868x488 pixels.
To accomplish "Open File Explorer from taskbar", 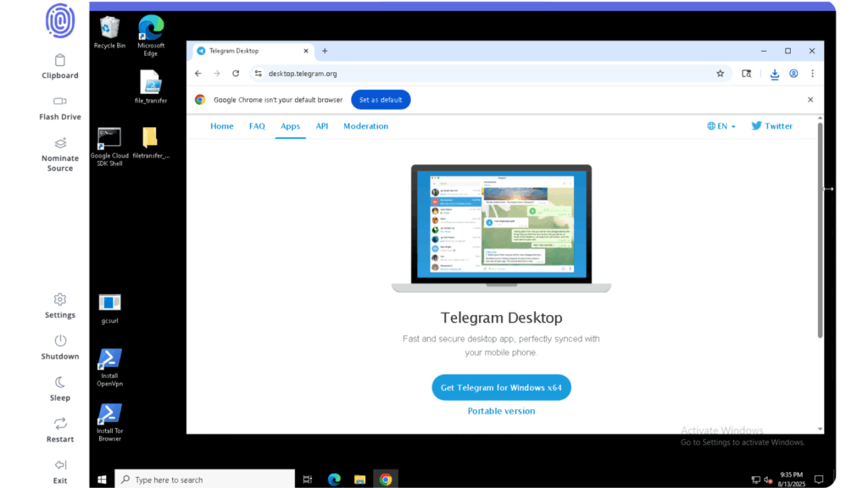I will pos(359,480).
